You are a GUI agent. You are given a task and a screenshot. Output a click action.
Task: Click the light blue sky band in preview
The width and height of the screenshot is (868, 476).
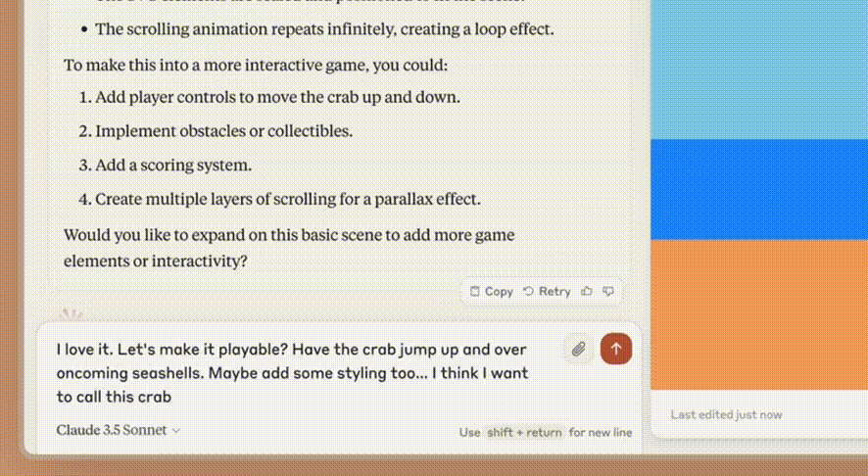[759, 70]
